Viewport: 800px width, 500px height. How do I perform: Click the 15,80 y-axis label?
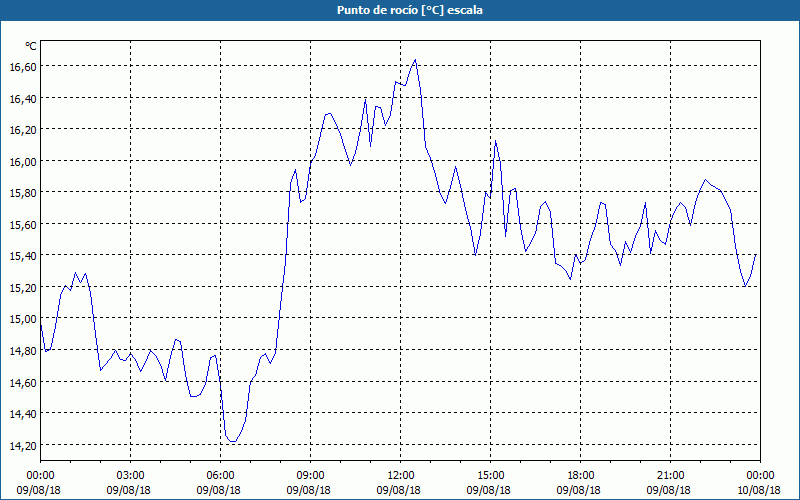coord(23,193)
